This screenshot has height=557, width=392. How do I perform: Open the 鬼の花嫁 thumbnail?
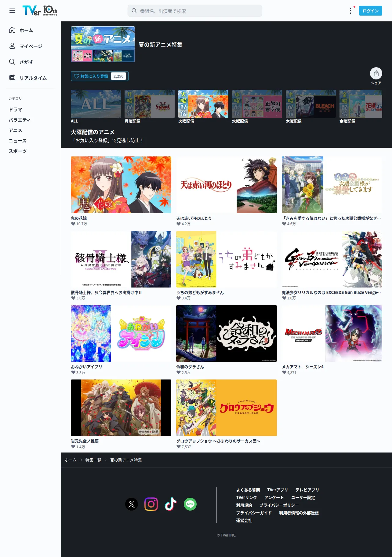121,185
